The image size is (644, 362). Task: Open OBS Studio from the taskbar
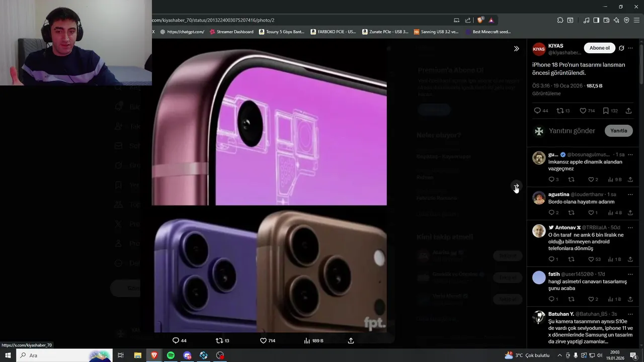click(x=220, y=355)
